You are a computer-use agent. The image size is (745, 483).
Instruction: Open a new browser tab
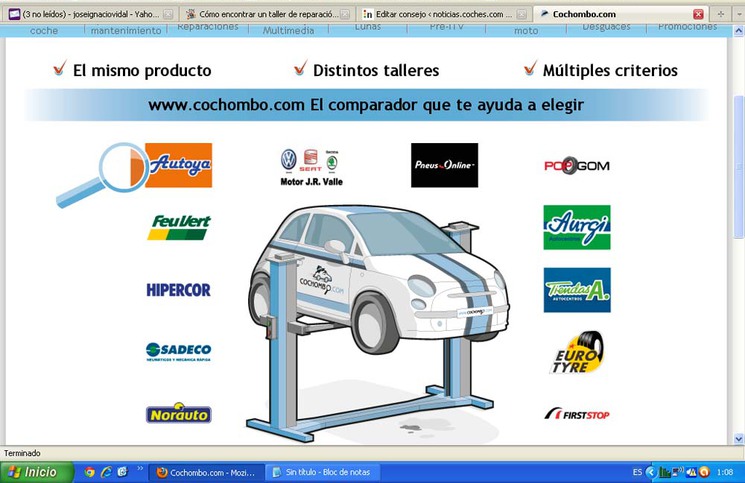click(x=720, y=14)
